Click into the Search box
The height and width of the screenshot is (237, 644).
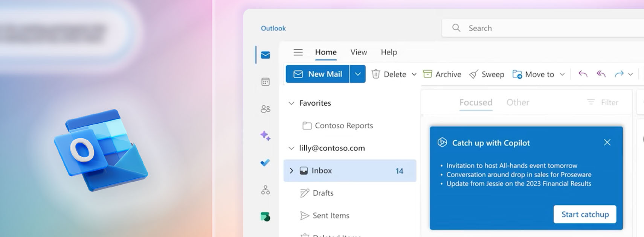pos(543,28)
